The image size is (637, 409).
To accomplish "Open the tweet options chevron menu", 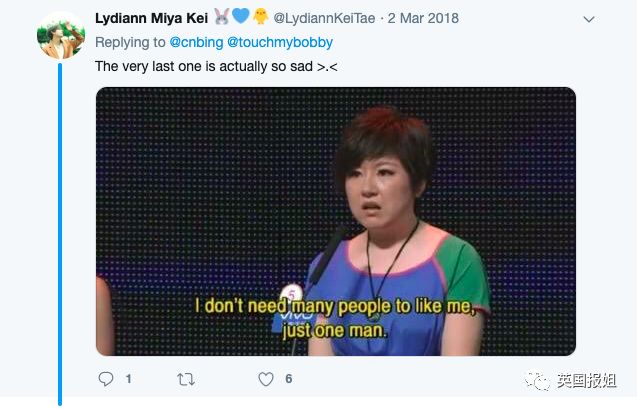I will 589,20.
